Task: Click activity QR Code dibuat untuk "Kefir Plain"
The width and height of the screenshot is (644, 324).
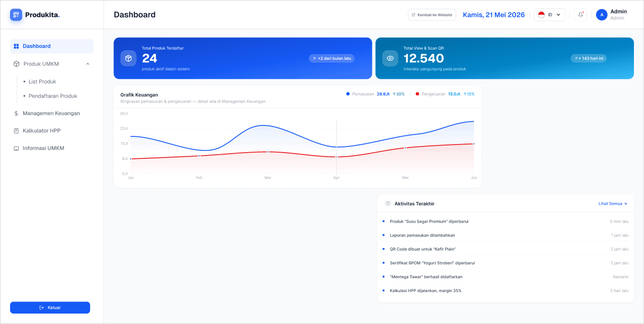Action: 423,249
